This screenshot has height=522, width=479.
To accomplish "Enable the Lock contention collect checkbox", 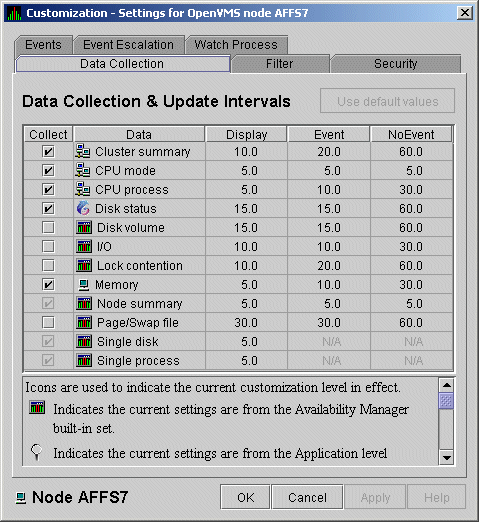I will click(x=48, y=266).
